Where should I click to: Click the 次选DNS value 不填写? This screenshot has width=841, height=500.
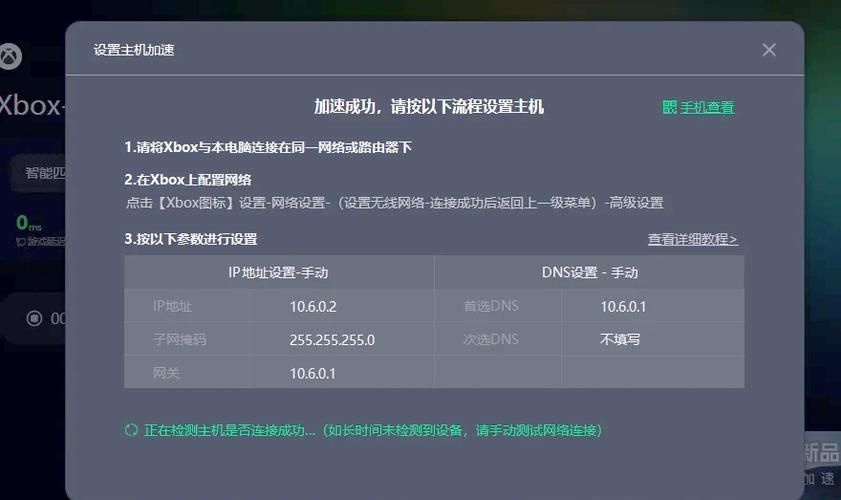(620, 339)
